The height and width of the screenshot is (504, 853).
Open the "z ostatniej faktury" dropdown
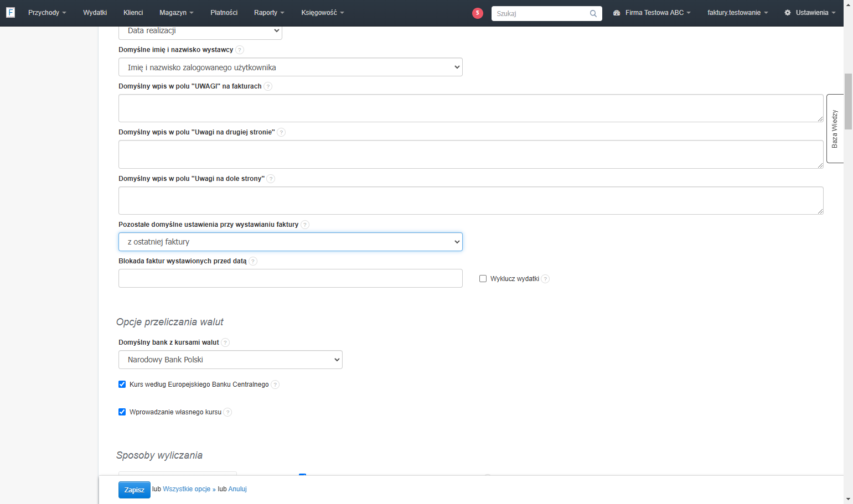click(291, 242)
